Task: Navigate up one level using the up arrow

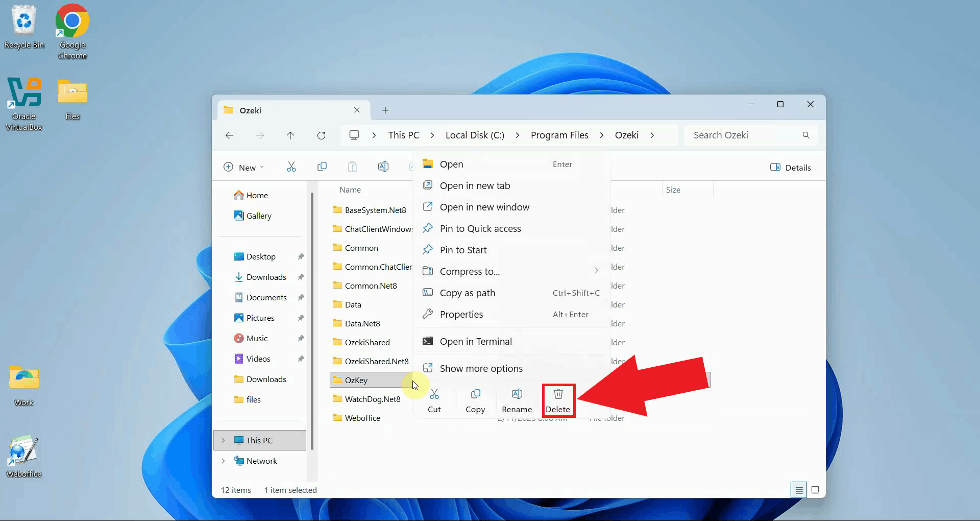Action: [x=291, y=135]
